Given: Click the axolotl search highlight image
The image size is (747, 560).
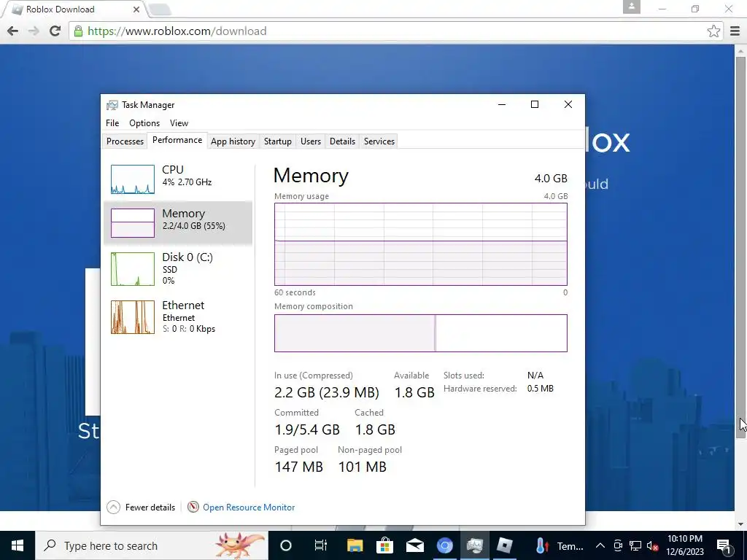Looking at the screenshot, I should [x=239, y=545].
